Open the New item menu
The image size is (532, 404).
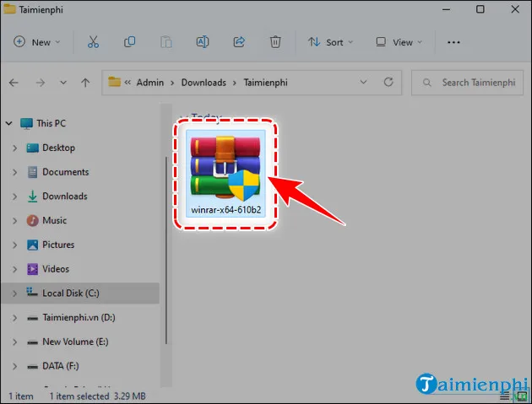[36, 42]
